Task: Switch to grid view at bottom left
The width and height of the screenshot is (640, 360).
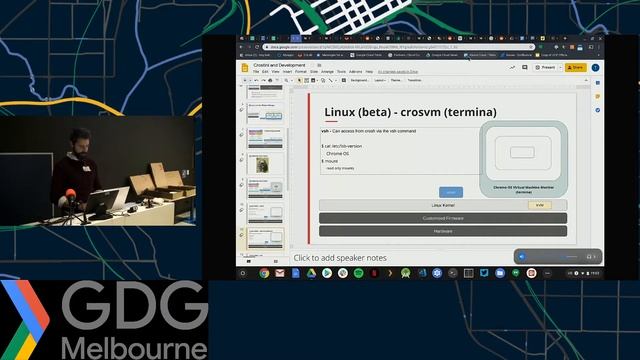Action: [276, 261]
